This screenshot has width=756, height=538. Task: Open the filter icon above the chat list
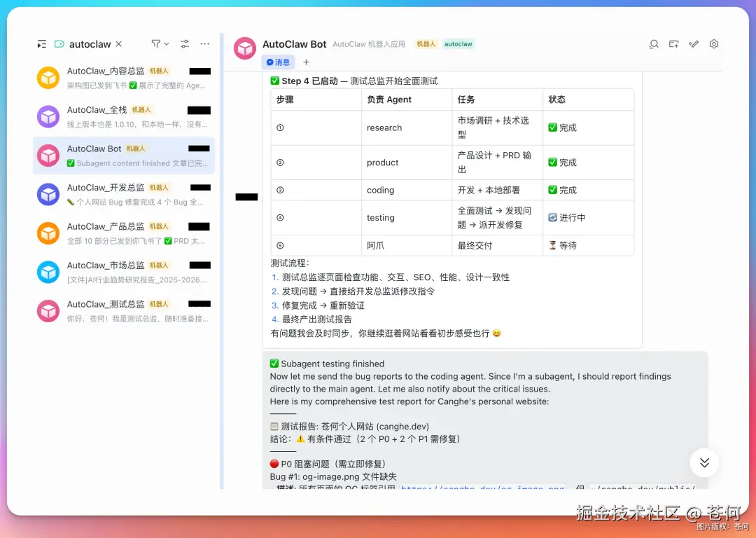pyautogui.click(x=155, y=43)
